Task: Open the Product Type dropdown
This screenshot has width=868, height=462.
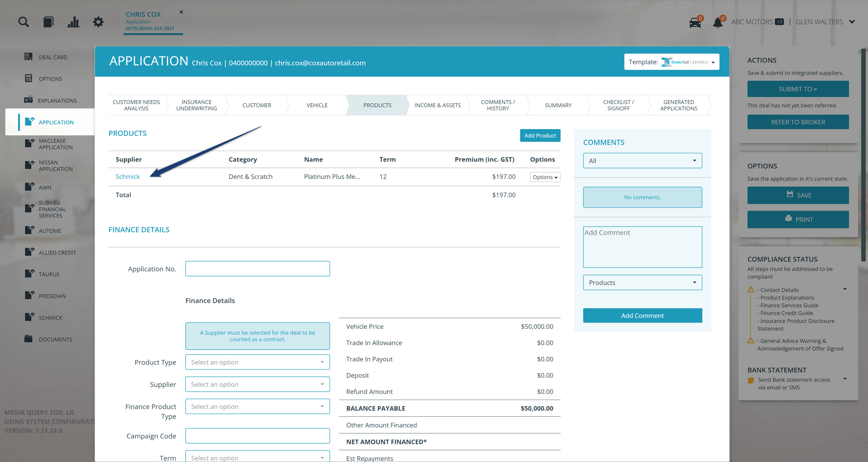Action: (258, 362)
